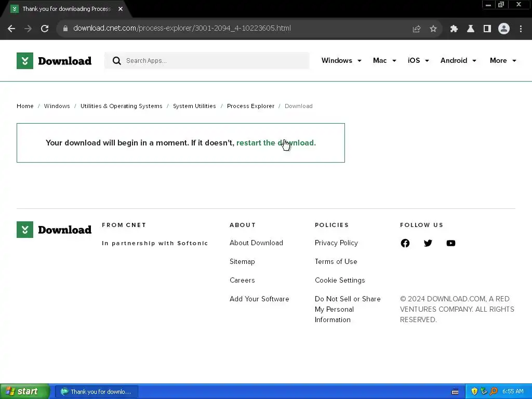This screenshot has height=399, width=532.
Task: Click the Search Apps input field
Action: [207, 61]
